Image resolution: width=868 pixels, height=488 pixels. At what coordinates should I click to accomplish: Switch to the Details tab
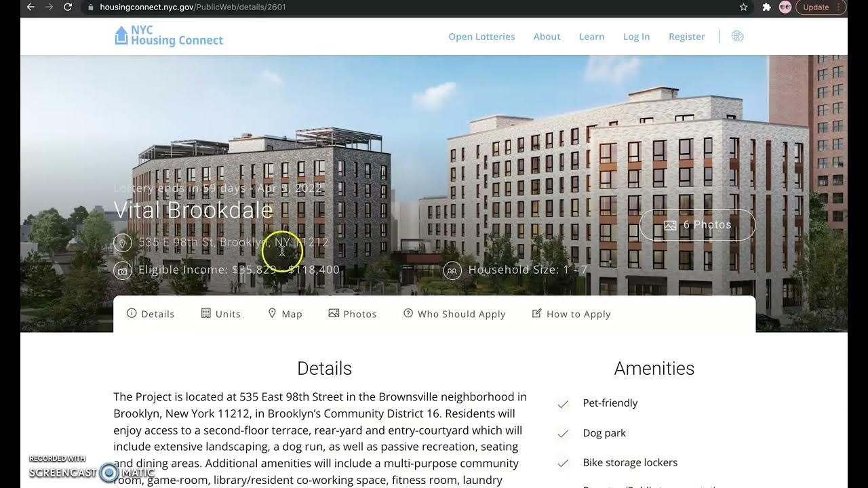tap(151, 314)
